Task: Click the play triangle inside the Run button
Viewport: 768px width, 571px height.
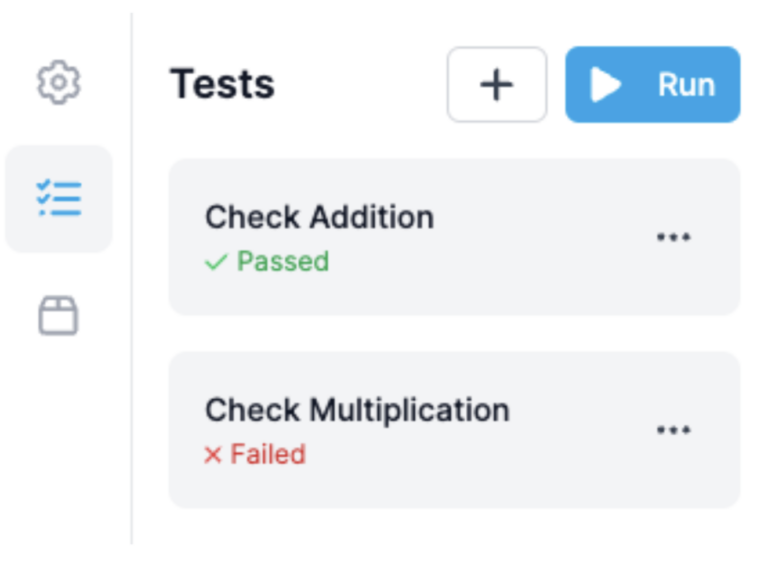Action: point(604,85)
